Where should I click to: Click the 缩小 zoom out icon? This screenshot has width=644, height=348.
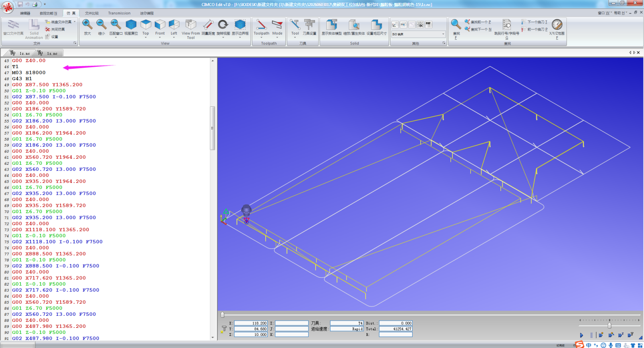click(101, 25)
